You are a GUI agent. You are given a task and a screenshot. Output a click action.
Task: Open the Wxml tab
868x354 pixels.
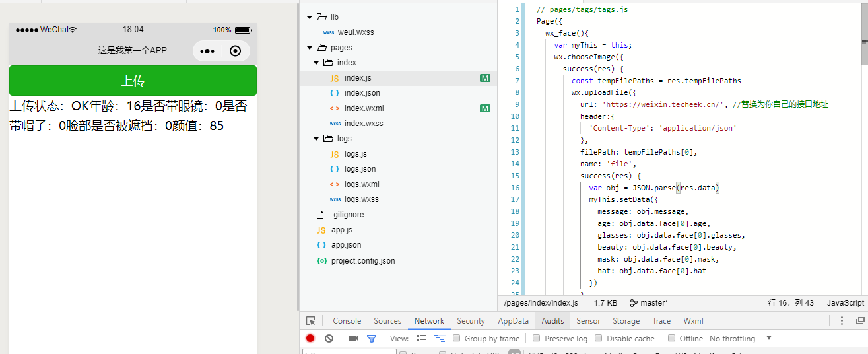693,321
